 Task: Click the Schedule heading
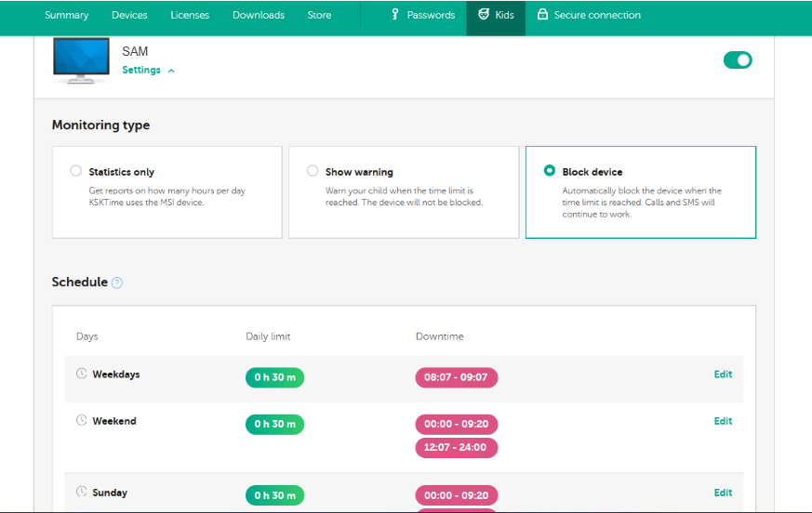coord(80,283)
